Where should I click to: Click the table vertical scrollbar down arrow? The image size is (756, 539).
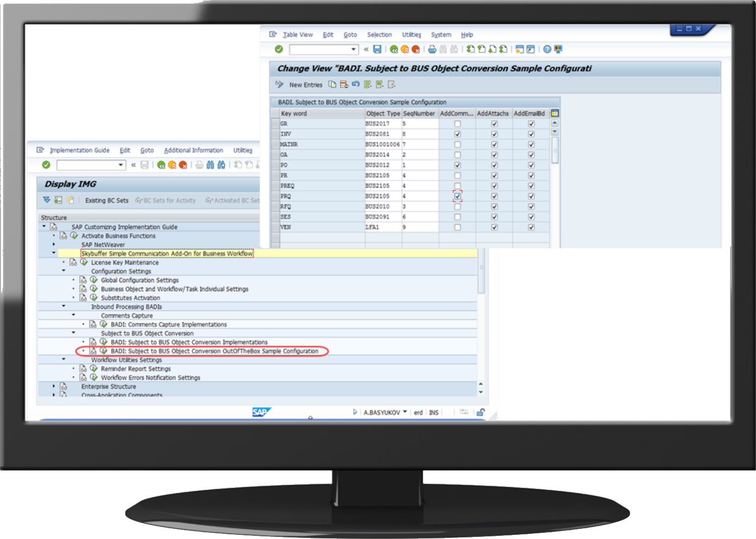(x=555, y=132)
